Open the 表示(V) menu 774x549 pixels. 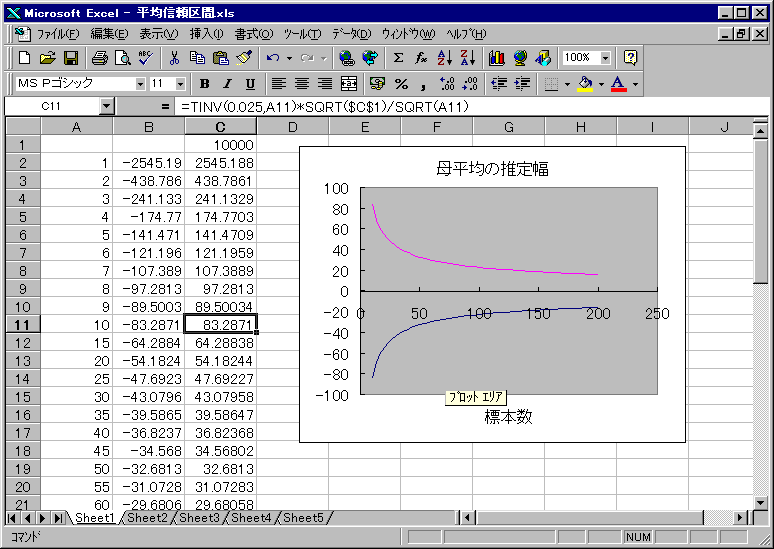click(158, 34)
